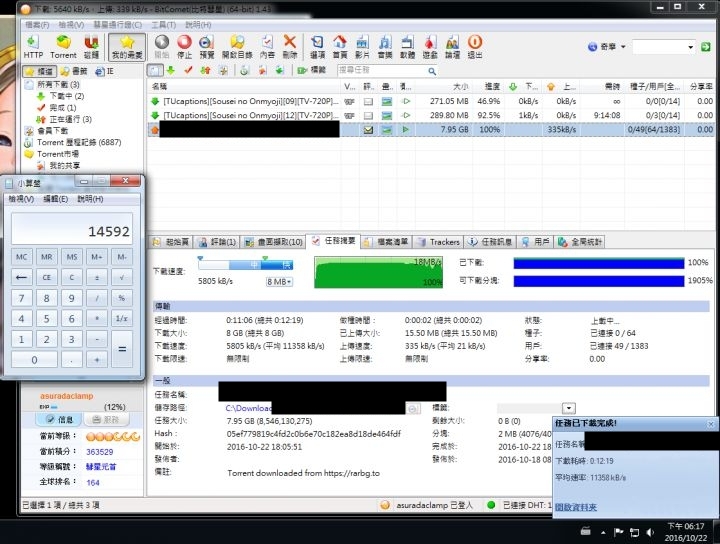Click the 論壇 forum icon
This screenshot has height=544, width=720.
point(452,46)
